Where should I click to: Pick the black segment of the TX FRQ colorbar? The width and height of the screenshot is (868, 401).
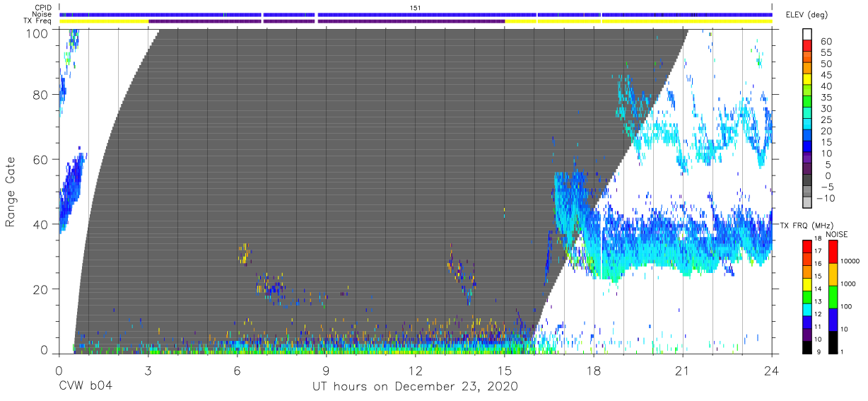[807, 347]
